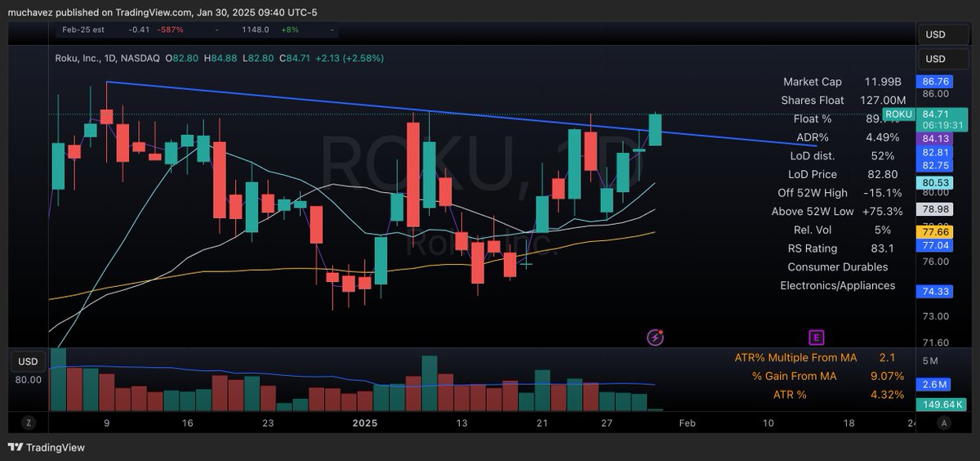
Task: Click the 86.76 blue price label
Action: [935, 82]
